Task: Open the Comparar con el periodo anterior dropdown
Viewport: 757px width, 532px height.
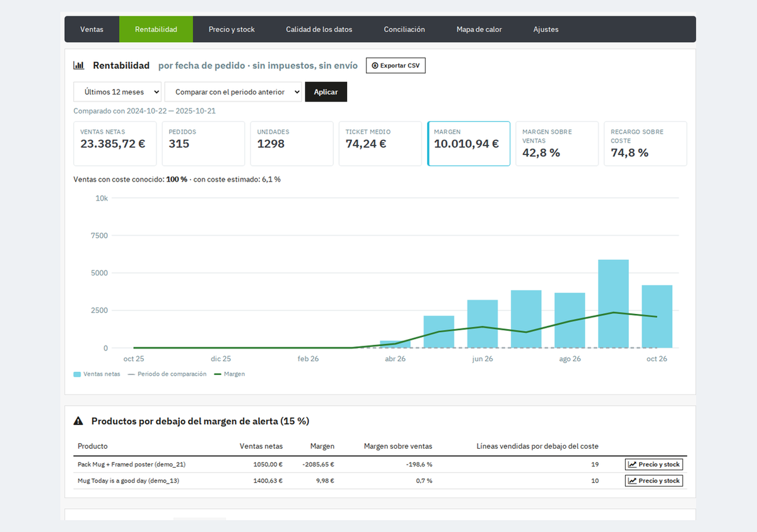Action: coord(233,92)
